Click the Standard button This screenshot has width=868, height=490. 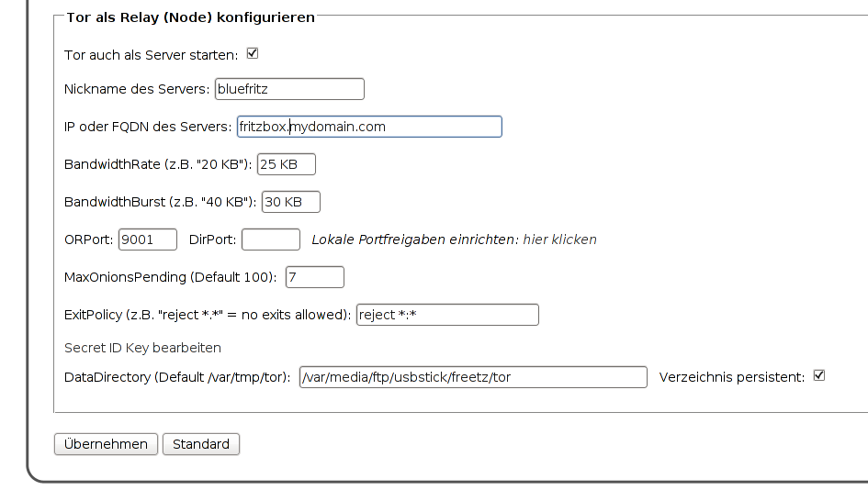coord(201,444)
